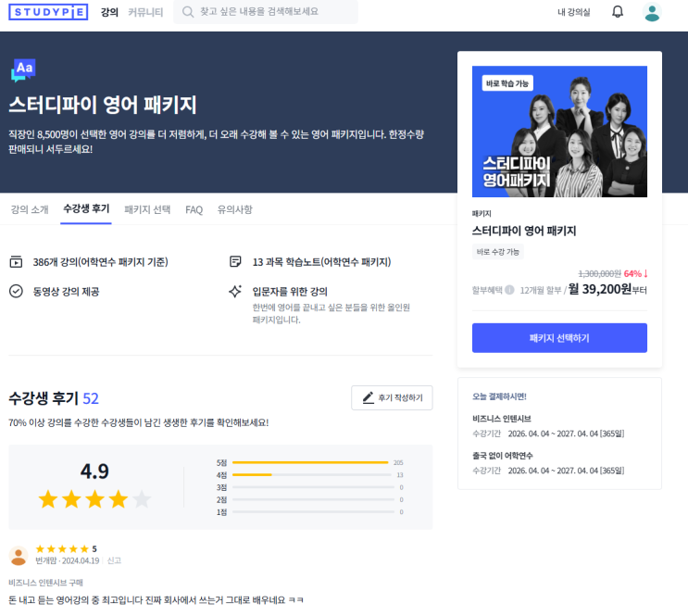Click the 후기 작성하기 button
This screenshot has width=688, height=616.
[392, 397]
